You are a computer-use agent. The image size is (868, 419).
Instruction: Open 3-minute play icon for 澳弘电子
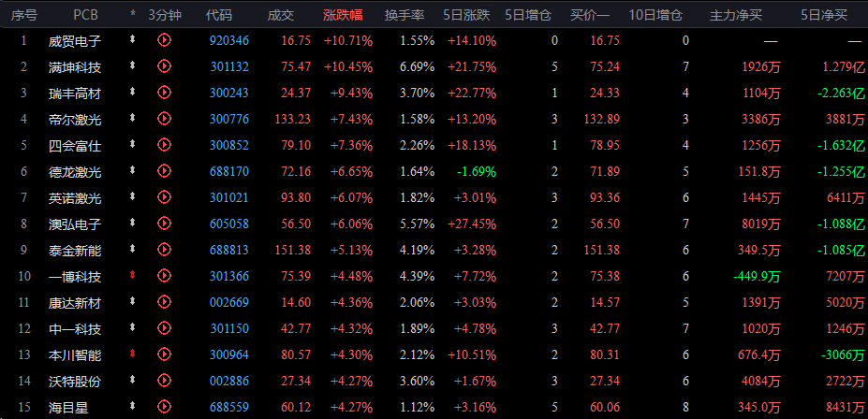click(x=165, y=224)
